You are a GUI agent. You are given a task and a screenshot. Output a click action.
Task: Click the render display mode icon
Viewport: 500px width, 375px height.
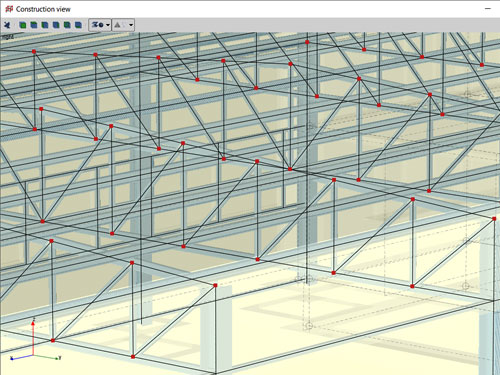[97, 25]
